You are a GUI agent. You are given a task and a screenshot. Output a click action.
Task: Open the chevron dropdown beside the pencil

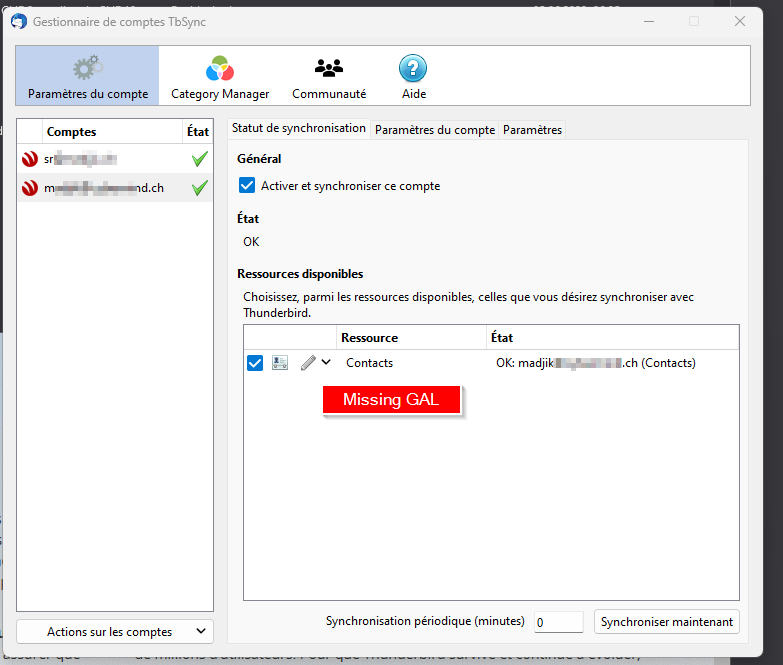326,363
